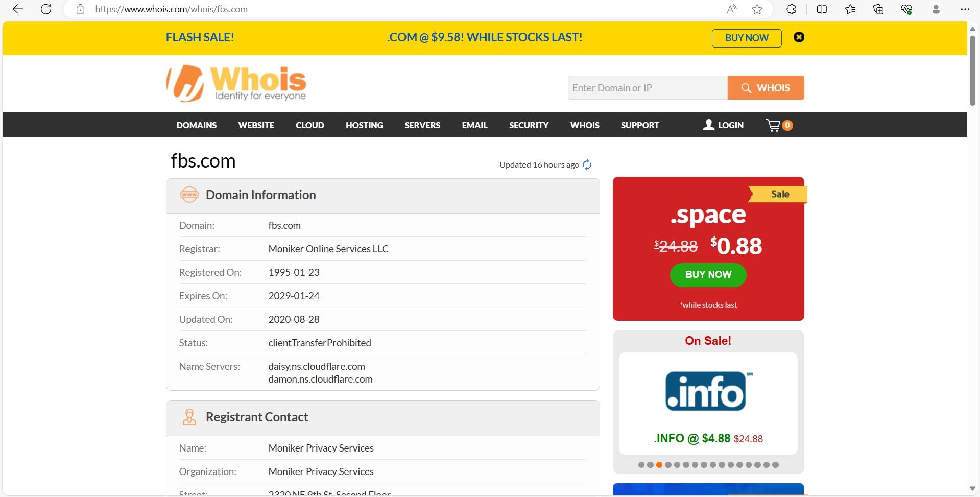This screenshot has width=980, height=497.
Task: Open browser settings and more menu
Action: (965, 9)
